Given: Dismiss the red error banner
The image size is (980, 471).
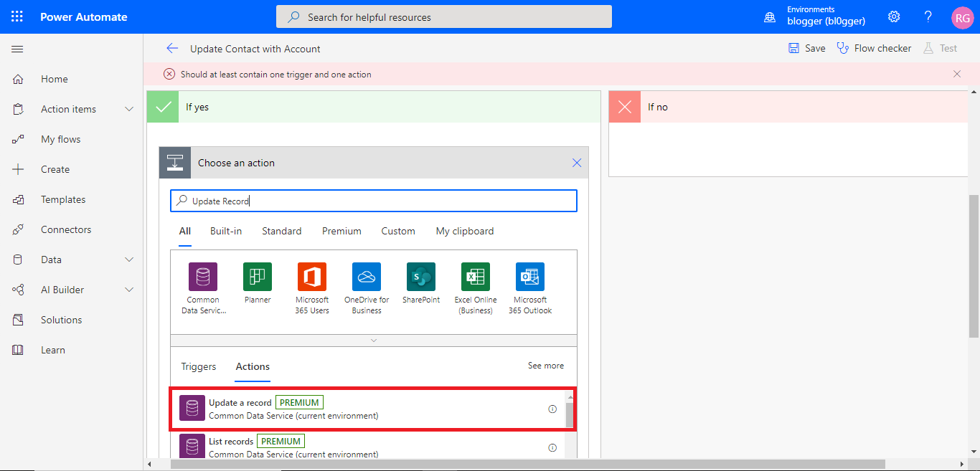Looking at the screenshot, I should 957,74.
